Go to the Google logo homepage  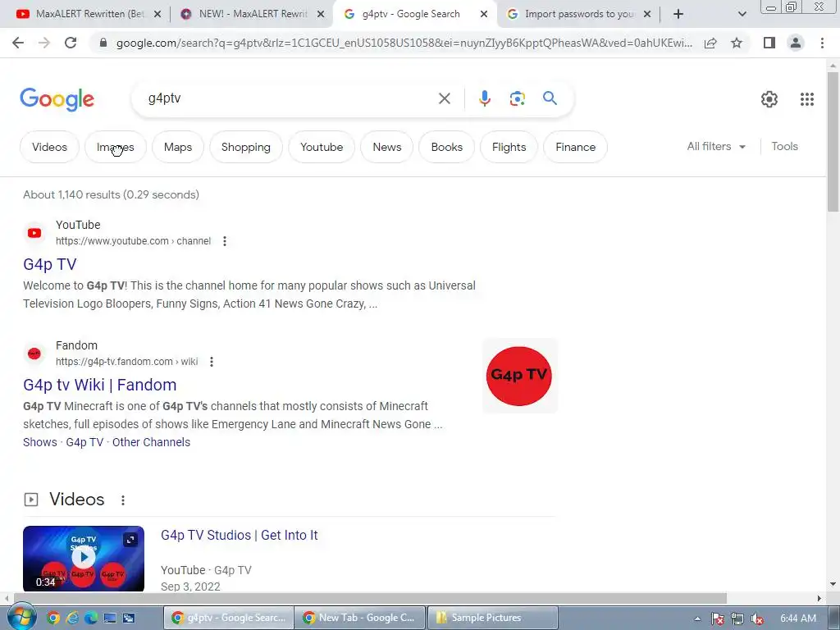tap(57, 99)
